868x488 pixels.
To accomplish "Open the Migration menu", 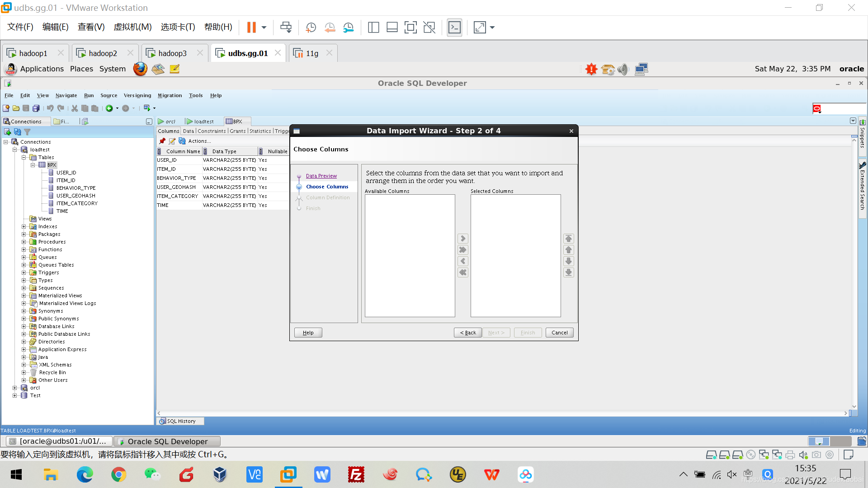I will coord(170,95).
